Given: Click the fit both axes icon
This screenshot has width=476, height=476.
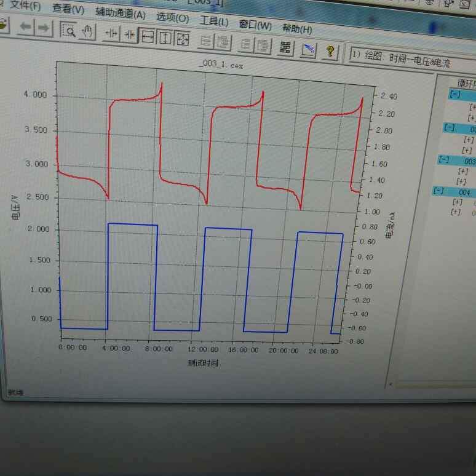Looking at the screenshot, I should point(183,39).
